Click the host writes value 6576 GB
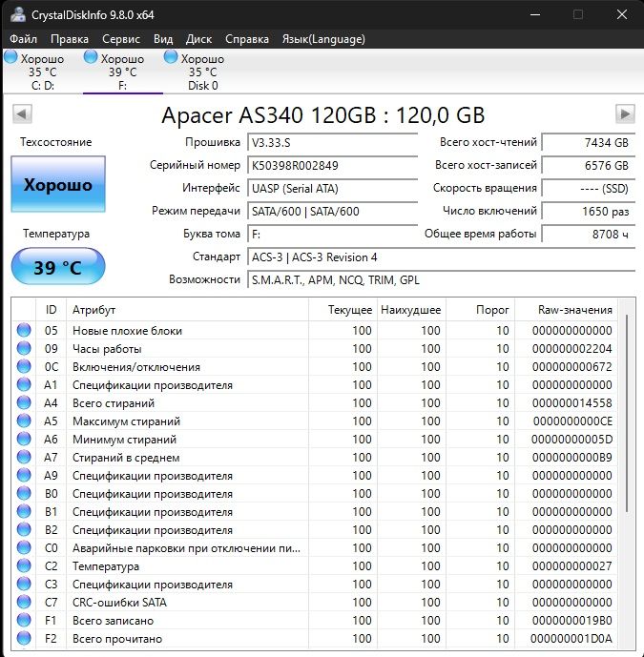Screen dimensions: 644x657 pyautogui.click(x=589, y=166)
